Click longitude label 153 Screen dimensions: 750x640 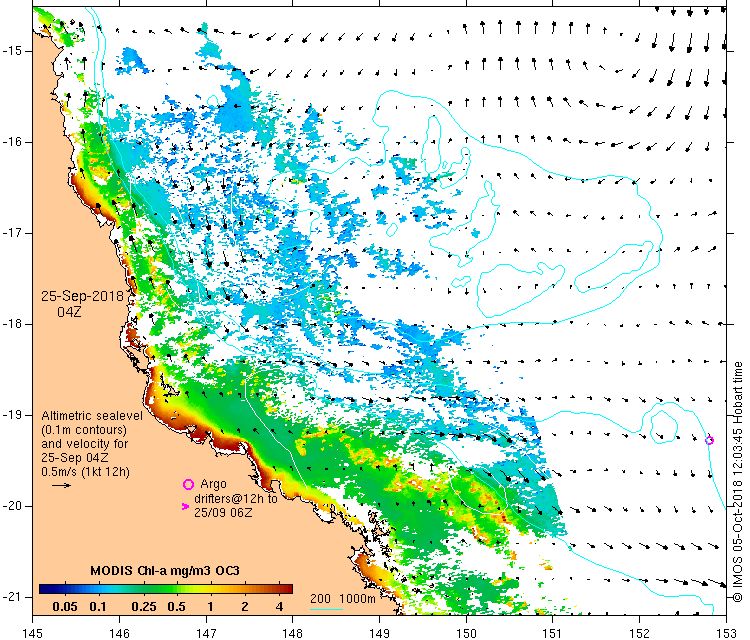[726, 634]
